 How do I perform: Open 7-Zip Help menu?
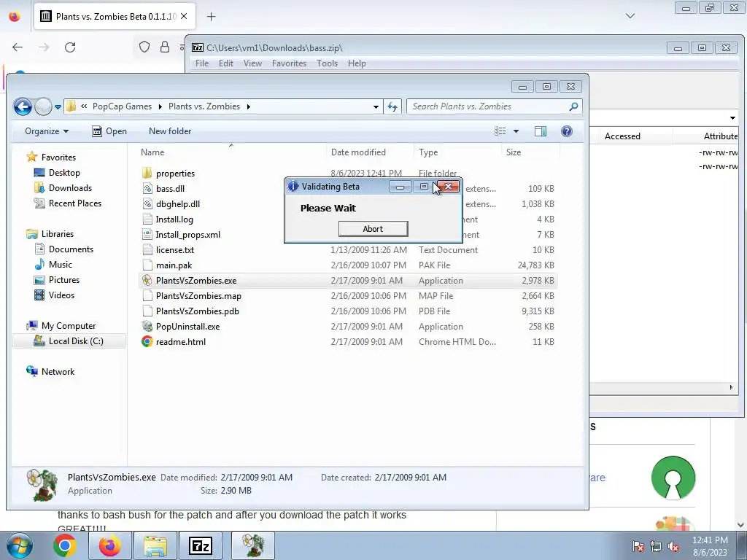tap(357, 63)
